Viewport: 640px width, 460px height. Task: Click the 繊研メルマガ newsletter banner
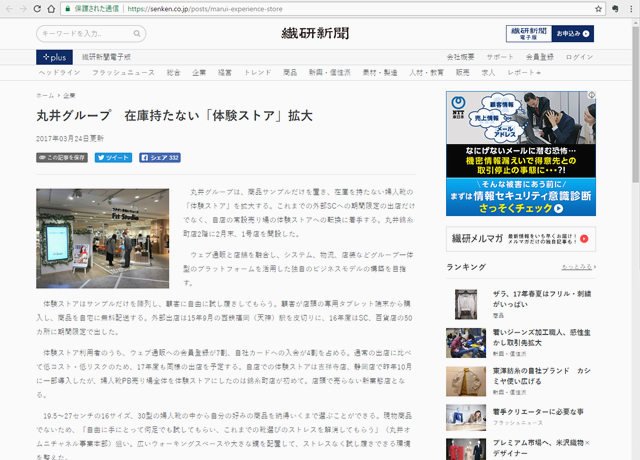pyautogui.click(x=520, y=238)
